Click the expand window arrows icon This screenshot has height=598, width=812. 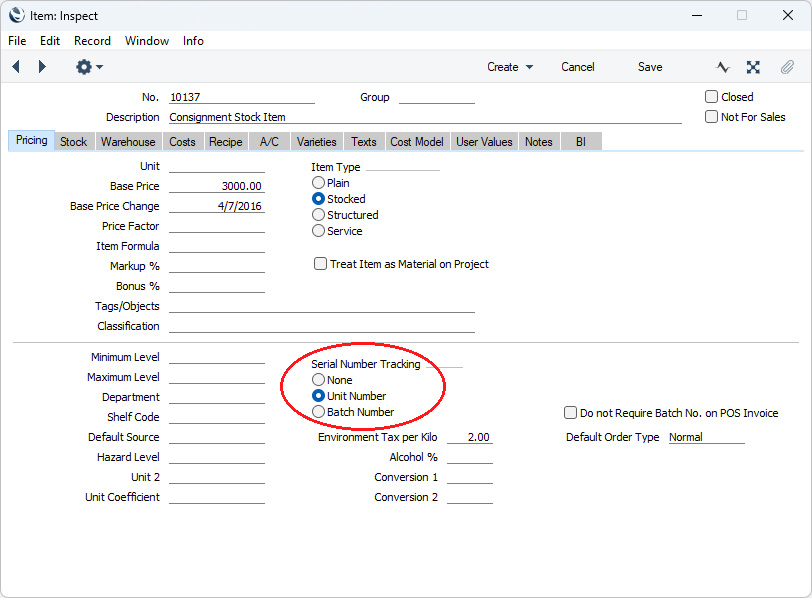point(753,67)
